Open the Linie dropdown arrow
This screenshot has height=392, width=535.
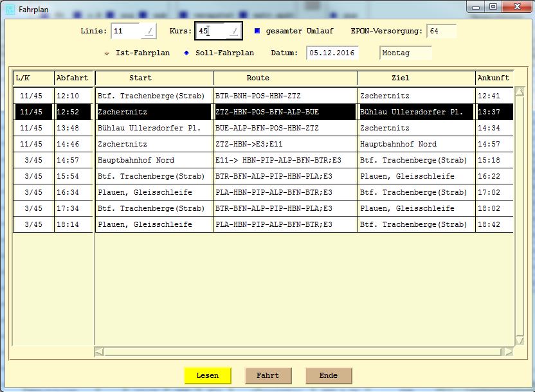pyautogui.click(x=149, y=31)
